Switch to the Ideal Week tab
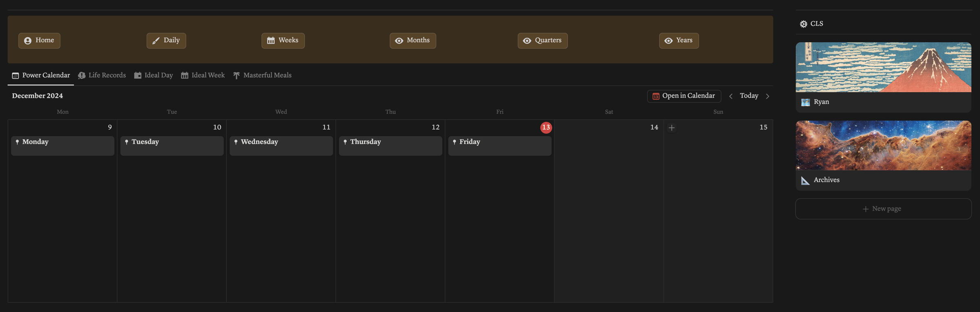980x312 pixels. 203,75
